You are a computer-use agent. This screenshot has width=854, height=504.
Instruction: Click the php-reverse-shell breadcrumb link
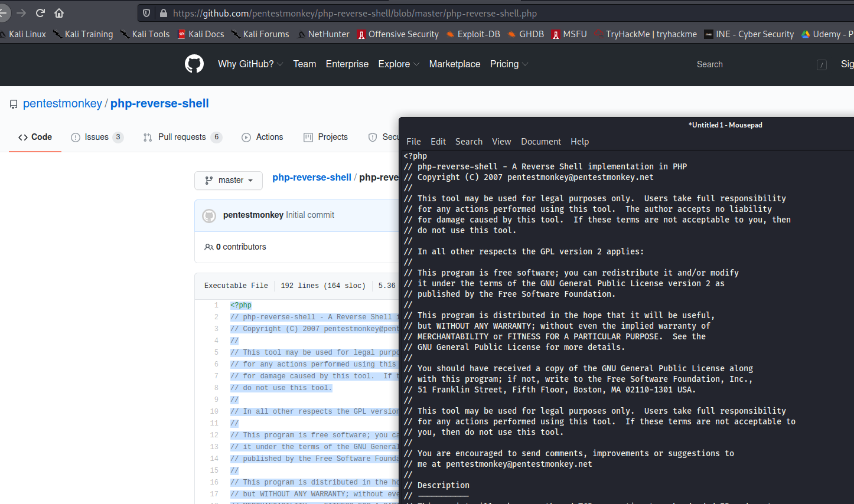(x=312, y=177)
